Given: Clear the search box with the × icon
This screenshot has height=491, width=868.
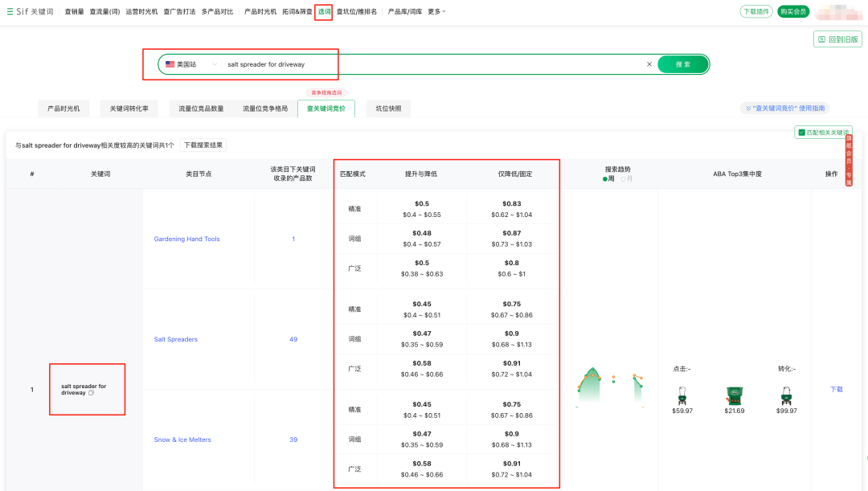Looking at the screenshot, I should (649, 63).
